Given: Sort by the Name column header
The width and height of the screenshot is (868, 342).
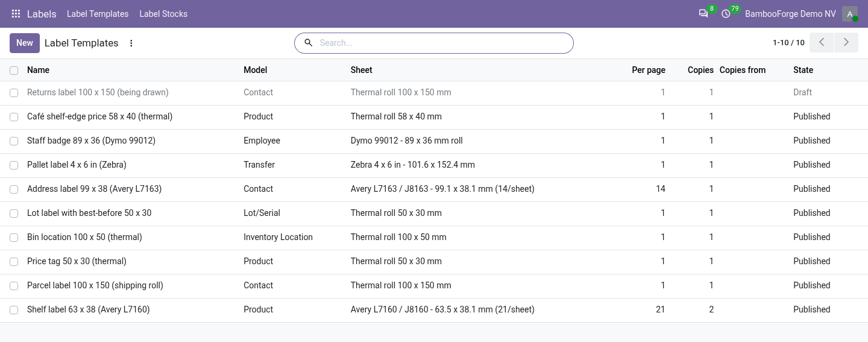Looking at the screenshot, I should point(38,70).
